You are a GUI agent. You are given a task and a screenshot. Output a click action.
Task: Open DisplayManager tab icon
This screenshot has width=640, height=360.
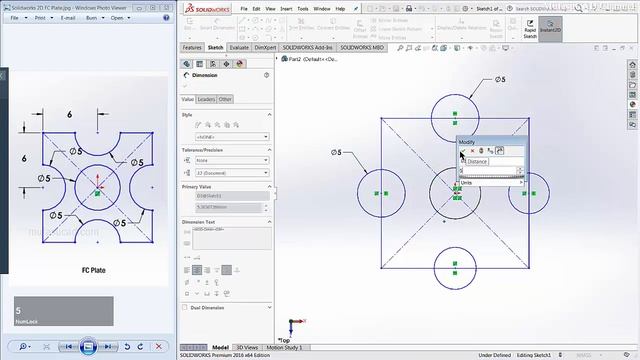point(240,64)
